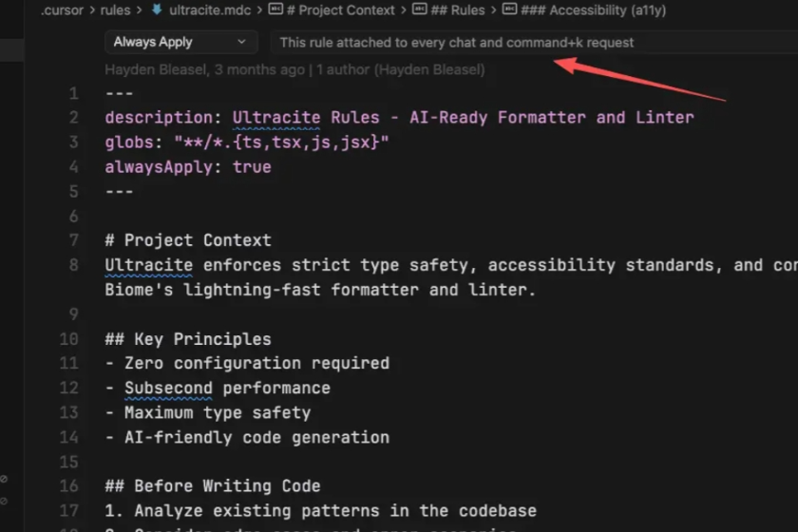Click the alwaysApply: true line
Viewport: 798px width, 532px height.
[188, 167]
